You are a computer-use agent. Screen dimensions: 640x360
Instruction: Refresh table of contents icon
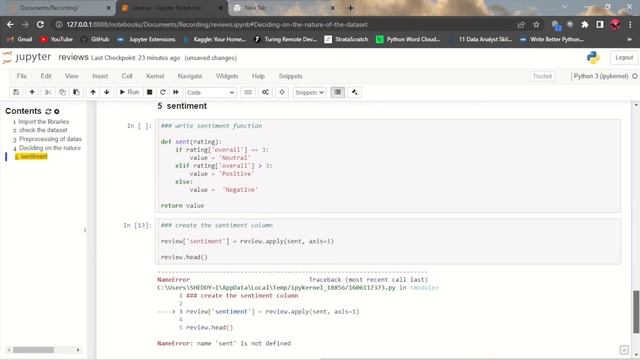[48, 111]
